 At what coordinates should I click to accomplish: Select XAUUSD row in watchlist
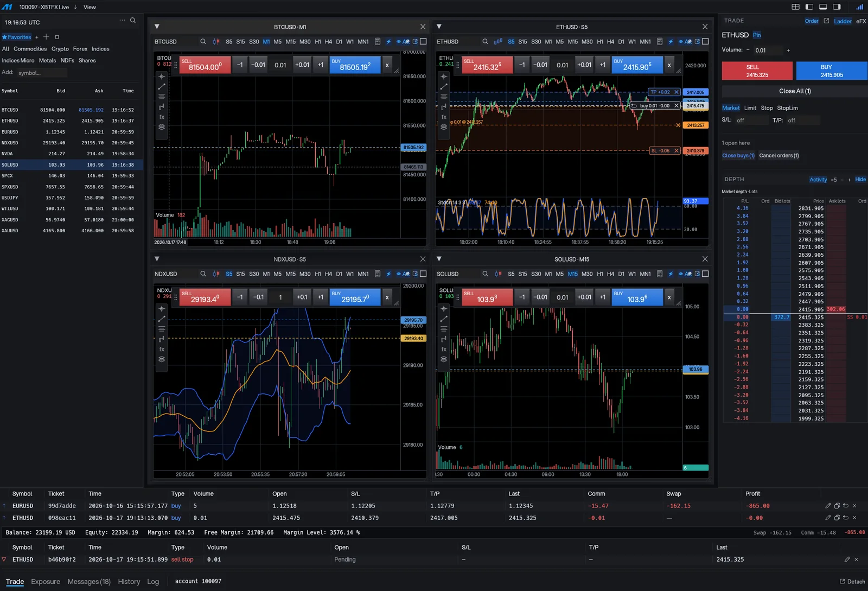72,231
